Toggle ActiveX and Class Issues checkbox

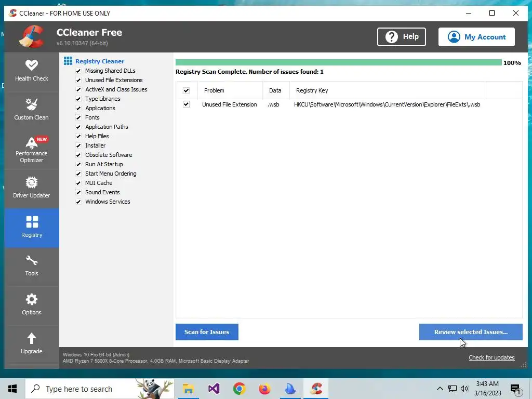click(78, 89)
